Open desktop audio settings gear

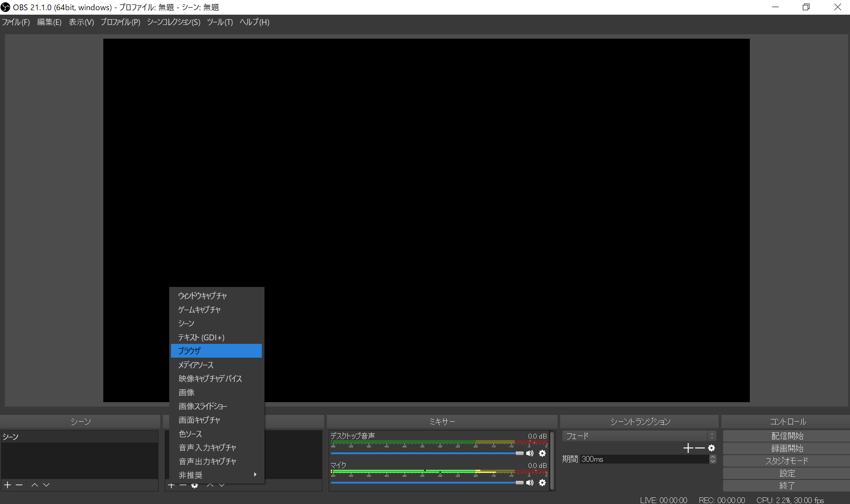point(542,453)
